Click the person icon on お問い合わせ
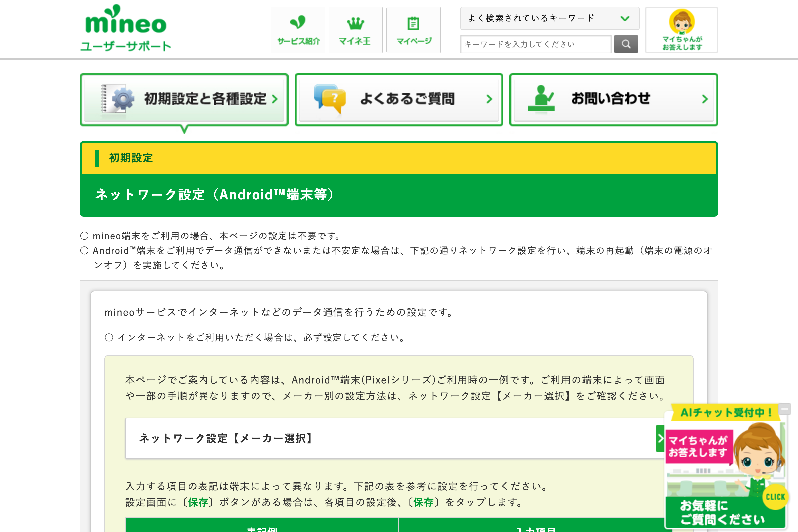Screen dimensions: 798x532 click(541, 98)
